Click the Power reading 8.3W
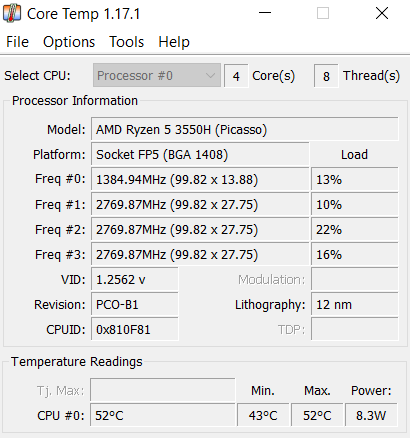 click(371, 415)
